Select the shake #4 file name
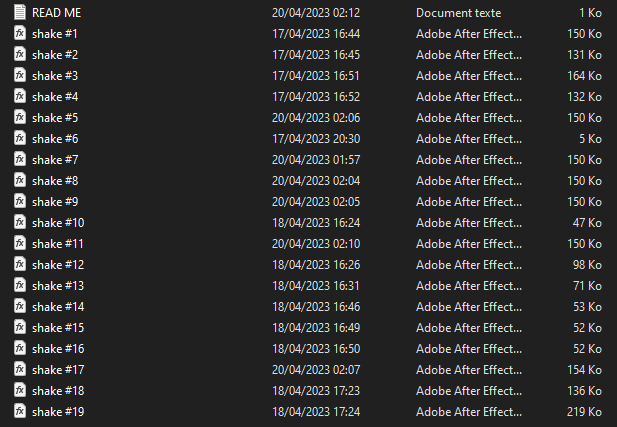The image size is (617, 427). pyautogui.click(x=55, y=97)
